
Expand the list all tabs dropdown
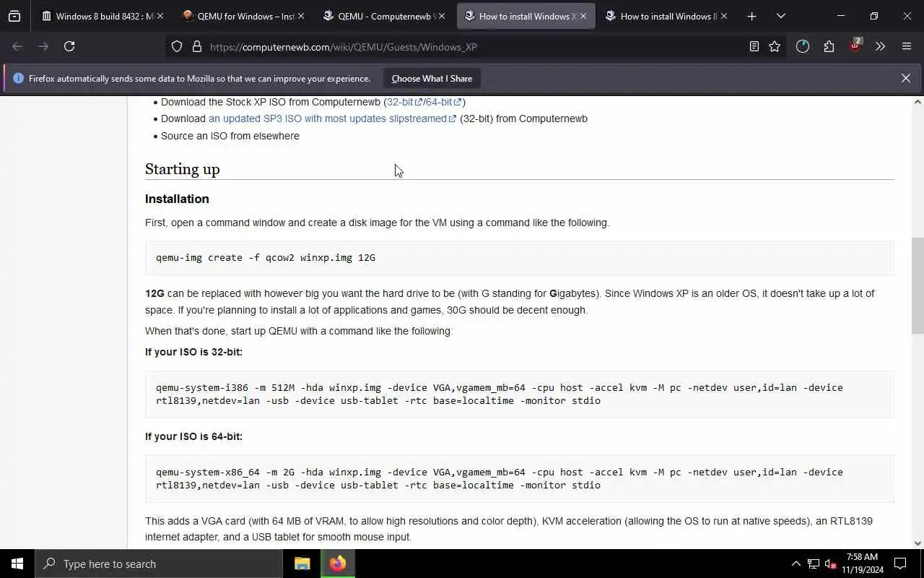click(x=780, y=16)
